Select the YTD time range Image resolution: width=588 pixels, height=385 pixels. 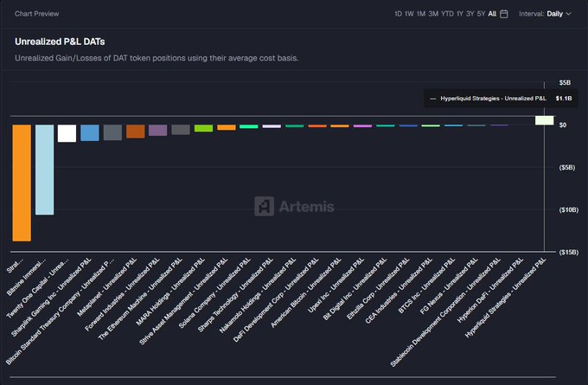[447, 14]
